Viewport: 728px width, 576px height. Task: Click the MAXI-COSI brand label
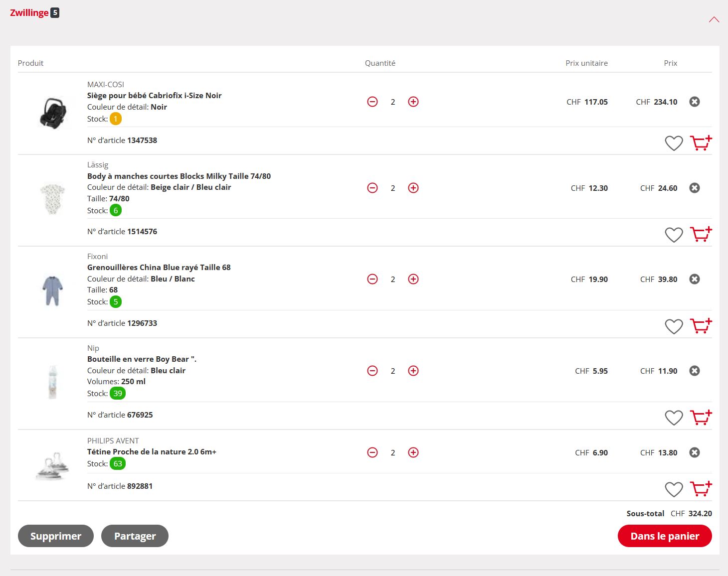pos(106,85)
